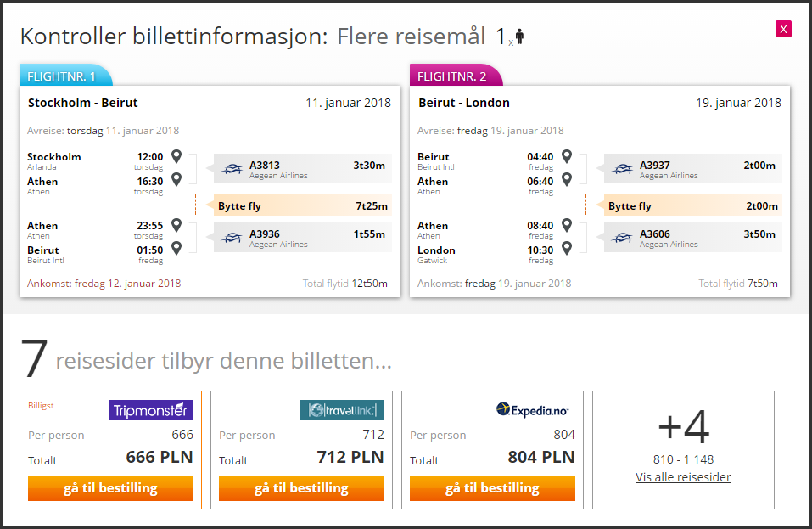The height and width of the screenshot is (529, 812).
Task: Select the FLIGHTNR. 1 tab
Action: pyautogui.click(x=65, y=76)
